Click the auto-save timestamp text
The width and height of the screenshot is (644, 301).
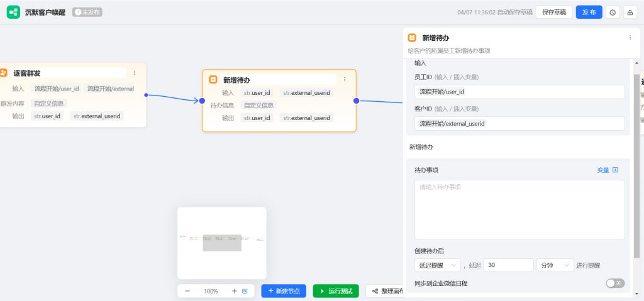click(x=494, y=13)
